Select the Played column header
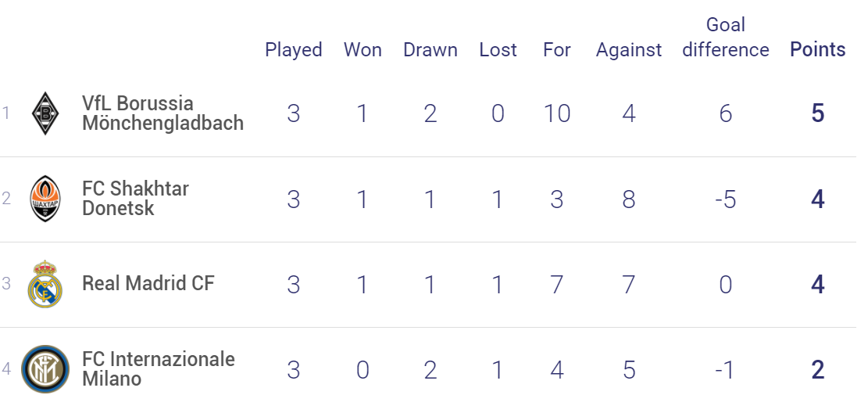Image resolution: width=868 pixels, height=413 pixels. [x=294, y=50]
